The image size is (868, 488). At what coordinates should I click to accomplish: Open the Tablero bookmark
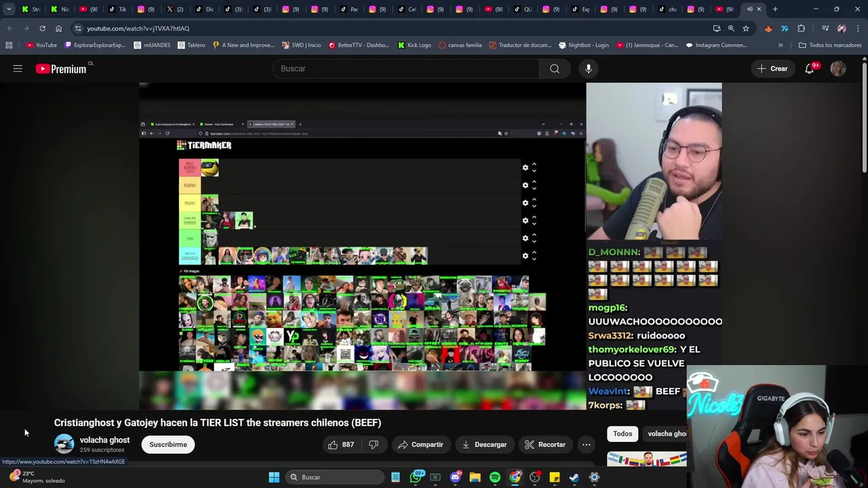coord(191,45)
